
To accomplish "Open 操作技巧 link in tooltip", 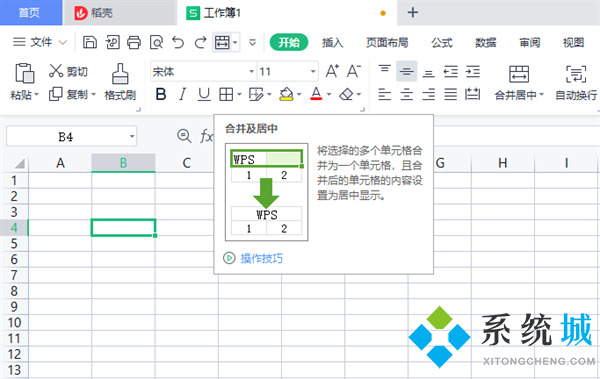I will [261, 258].
